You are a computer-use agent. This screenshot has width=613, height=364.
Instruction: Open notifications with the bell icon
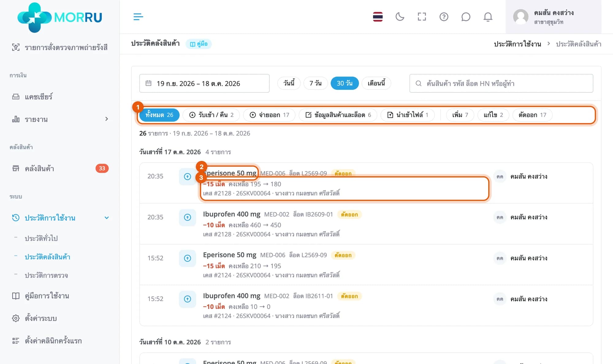click(488, 17)
